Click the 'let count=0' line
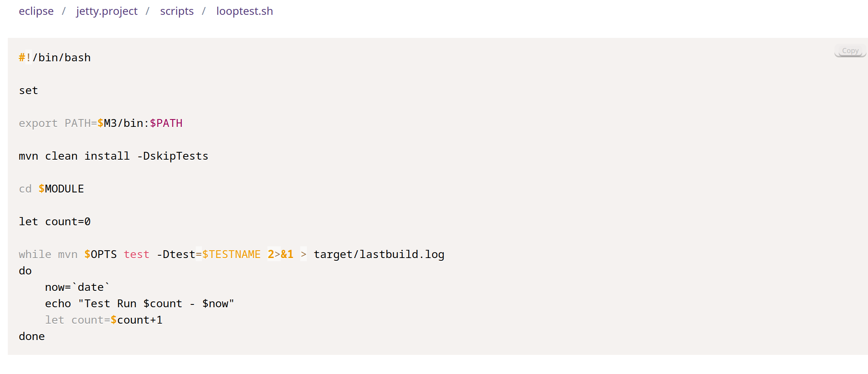The width and height of the screenshot is (868, 374). 55,222
